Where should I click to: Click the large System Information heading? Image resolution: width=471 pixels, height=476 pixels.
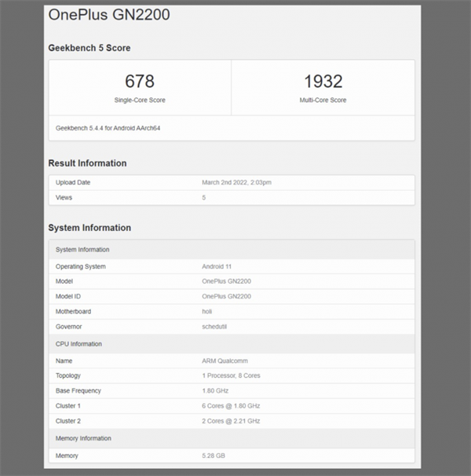(x=89, y=228)
